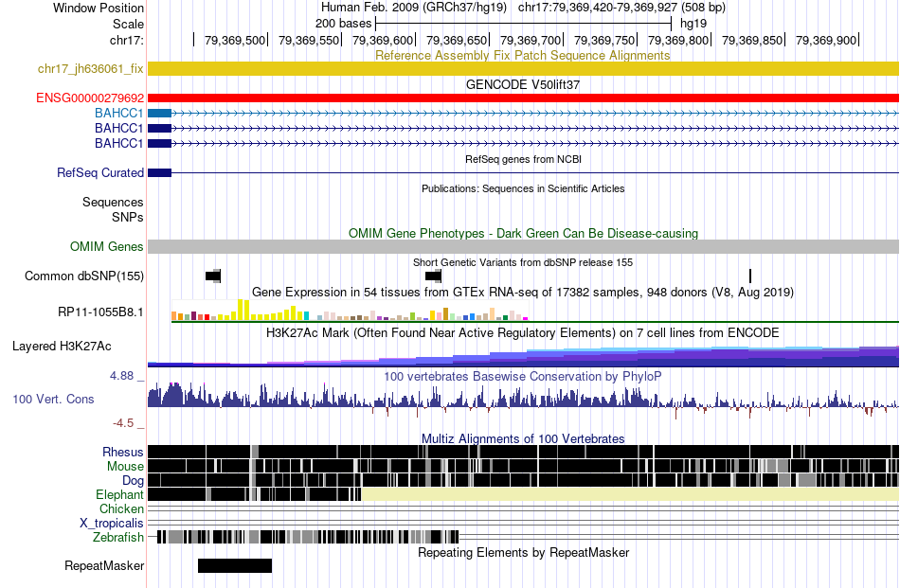Viewport: 900px width, 588px height.
Task: Click the chr17_jh636061_fix track label
Action: tap(90, 69)
